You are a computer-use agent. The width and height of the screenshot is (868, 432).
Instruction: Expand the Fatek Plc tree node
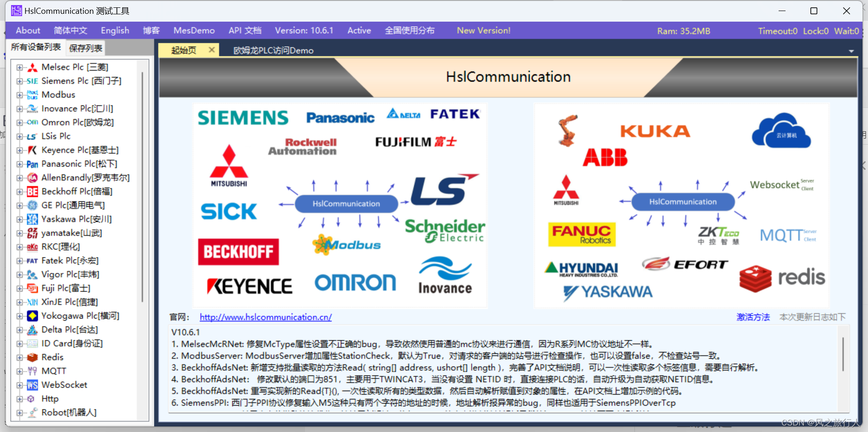(x=19, y=261)
